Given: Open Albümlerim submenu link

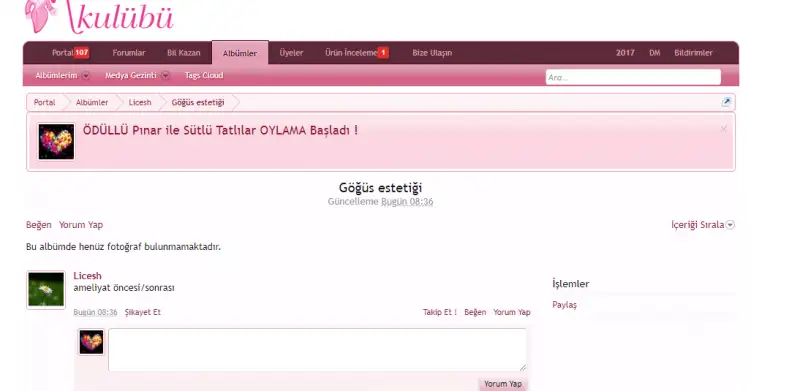Looking at the screenshot, I should (x=56, y=76).
